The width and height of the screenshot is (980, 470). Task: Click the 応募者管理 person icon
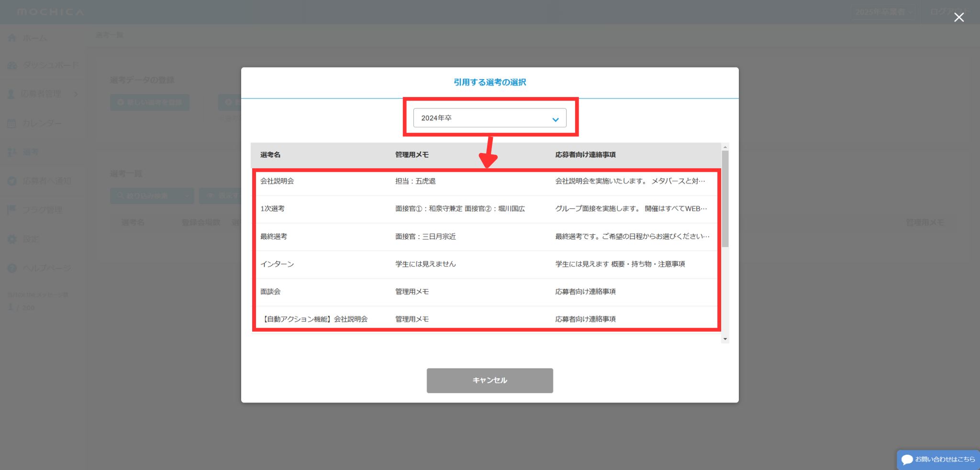[x=11, y=94]
